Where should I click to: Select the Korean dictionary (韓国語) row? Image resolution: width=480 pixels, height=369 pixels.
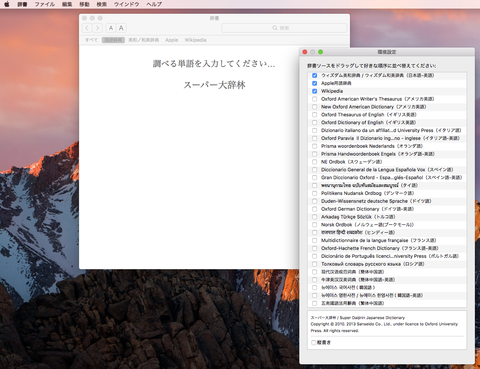(x=387, y=288)
